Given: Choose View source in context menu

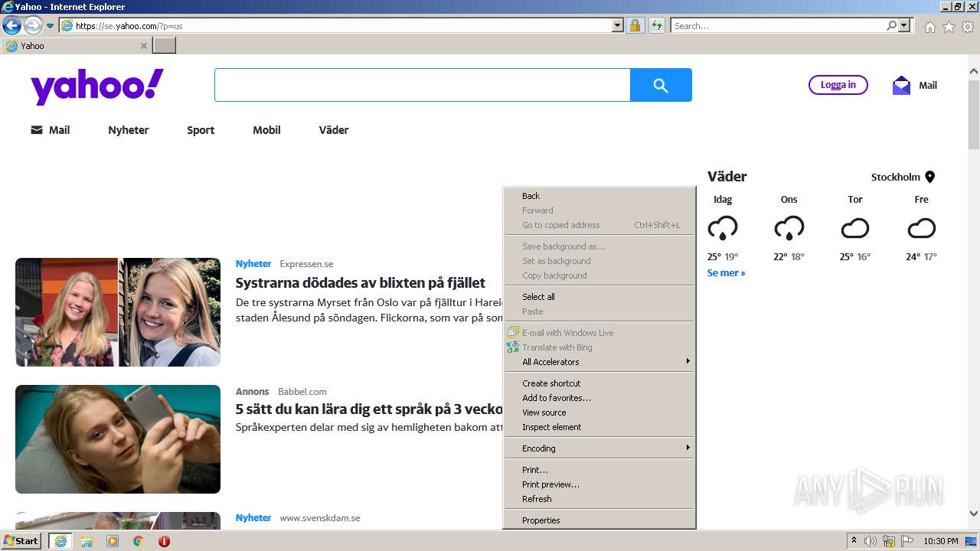Looking at the screenshot, I should pyautogui.click(x=599, y=412).
